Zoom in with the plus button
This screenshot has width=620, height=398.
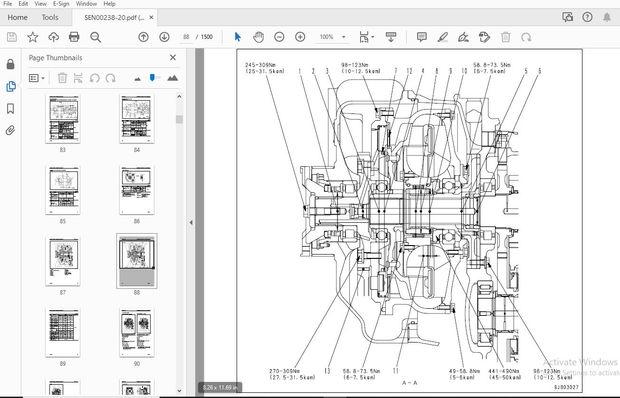tap(300, 37)
